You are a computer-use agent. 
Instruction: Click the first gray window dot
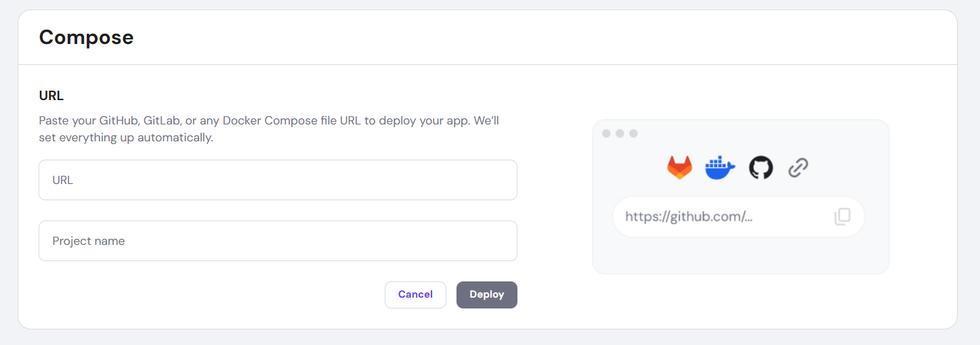coord(606,133)
